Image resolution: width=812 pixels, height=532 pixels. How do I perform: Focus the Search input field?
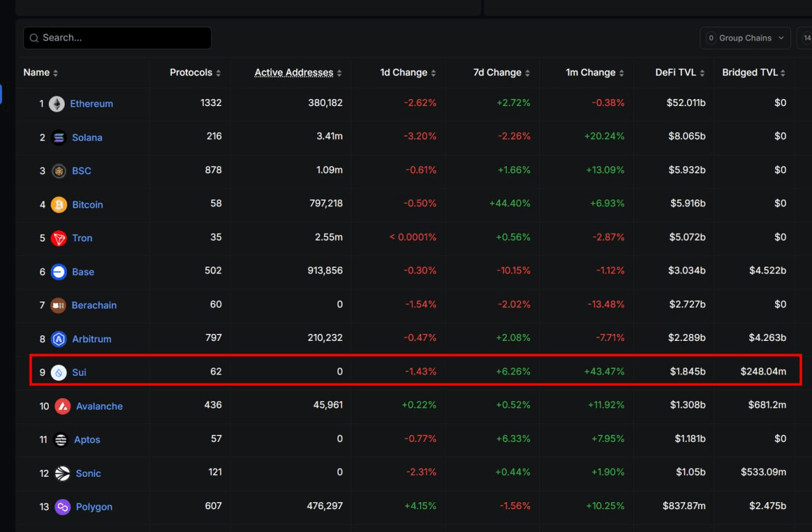tap(117, 38)
